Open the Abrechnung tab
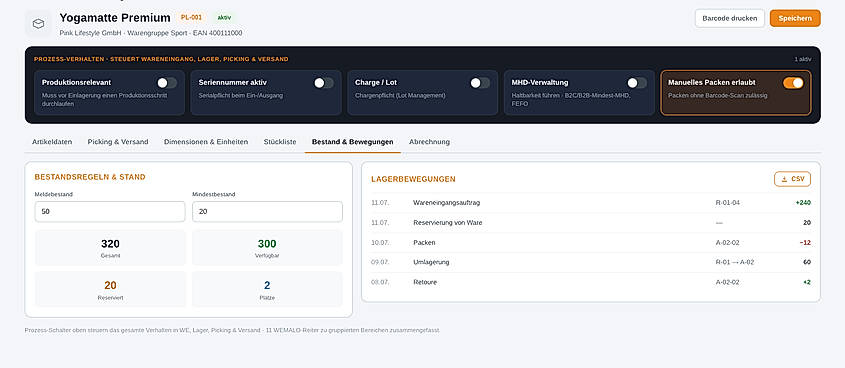This screenshot has height=368, width=845. coord(430,142)
